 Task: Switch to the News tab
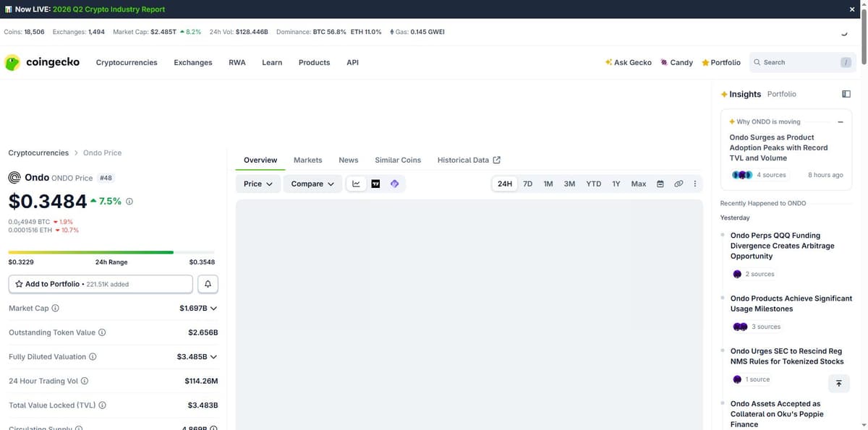pos(349,160)
